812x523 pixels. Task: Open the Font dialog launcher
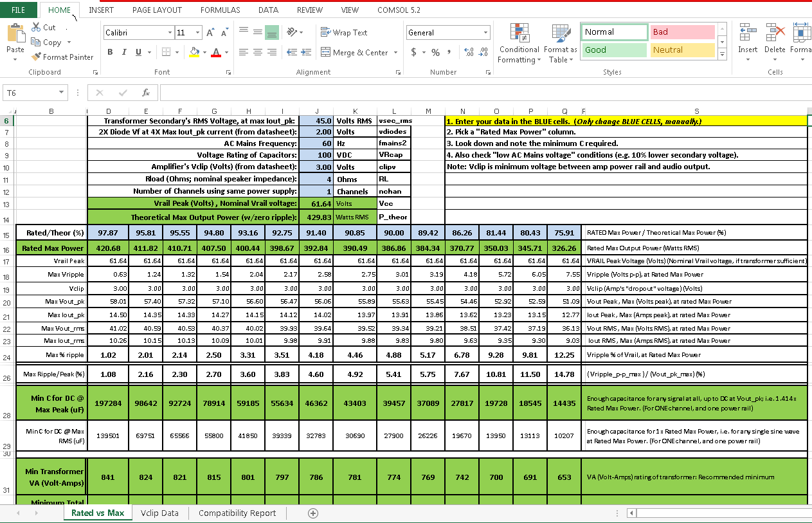click(x=228, y=73)
